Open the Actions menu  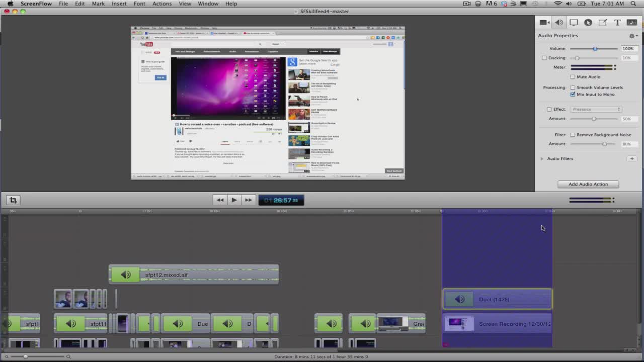(x=162, y=4)
